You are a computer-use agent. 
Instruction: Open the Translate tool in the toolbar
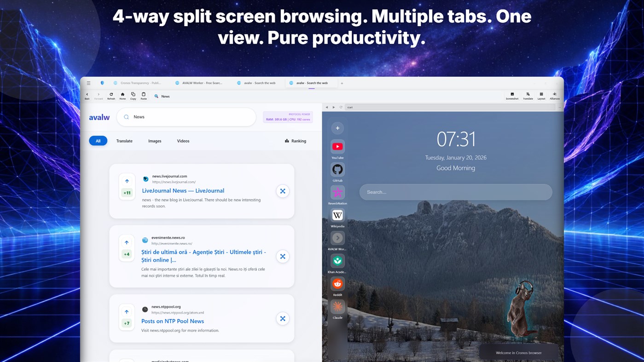tap(528, 96)
